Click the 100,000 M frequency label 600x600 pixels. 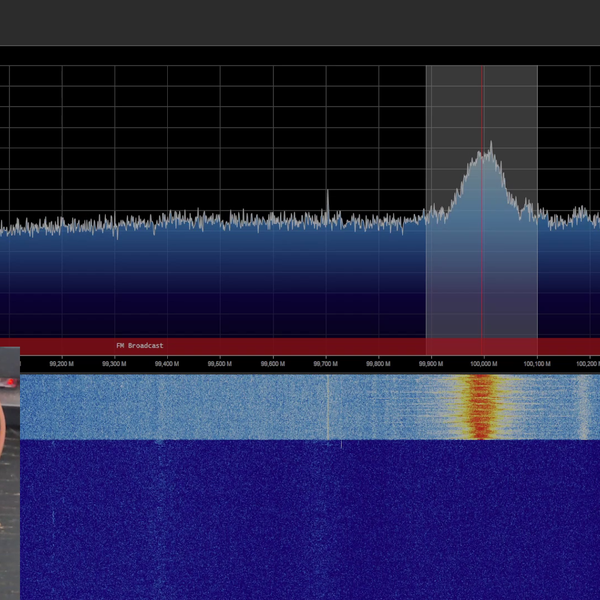click(x=483, y=365)
